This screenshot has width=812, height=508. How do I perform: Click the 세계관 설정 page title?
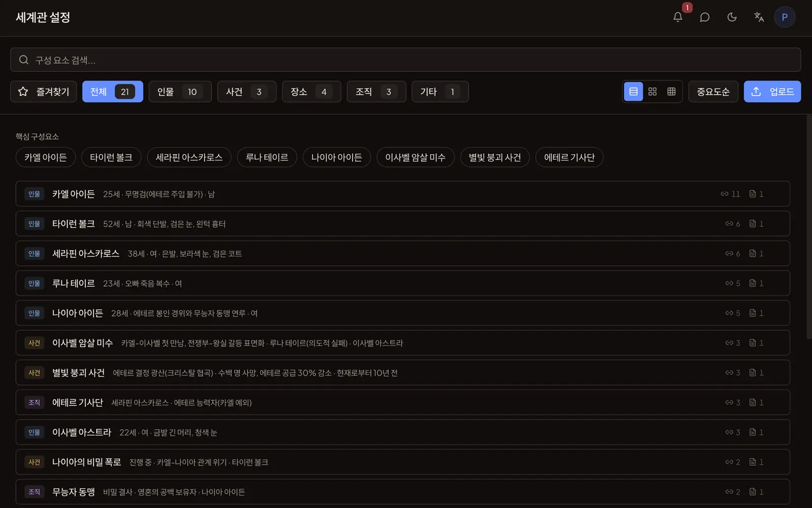click(43, 17)
